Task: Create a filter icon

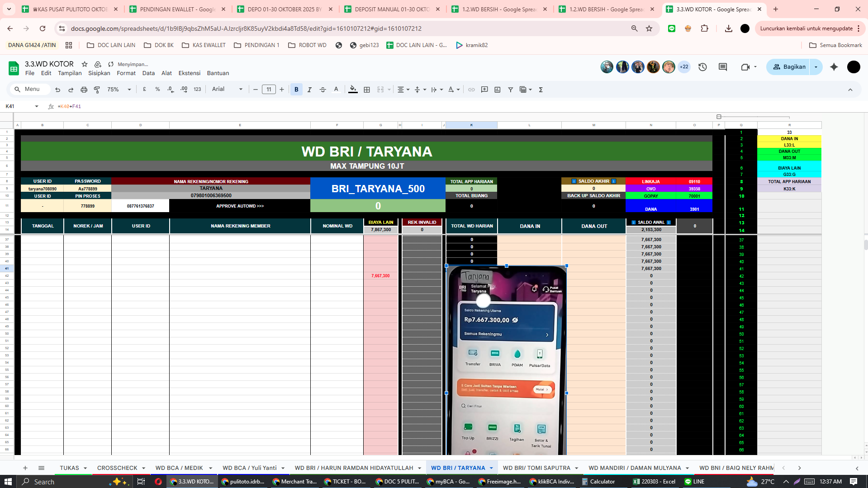Action: tap(511, 90)
